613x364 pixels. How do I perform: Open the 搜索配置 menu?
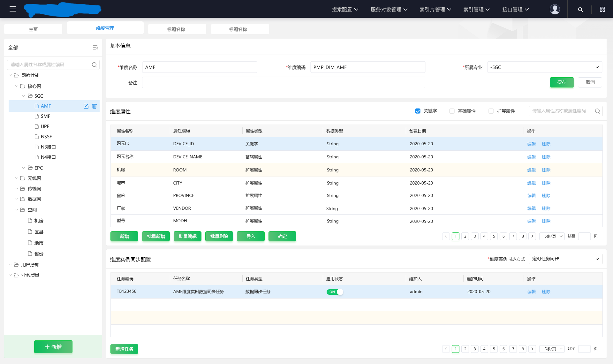[x=345, y=10]
